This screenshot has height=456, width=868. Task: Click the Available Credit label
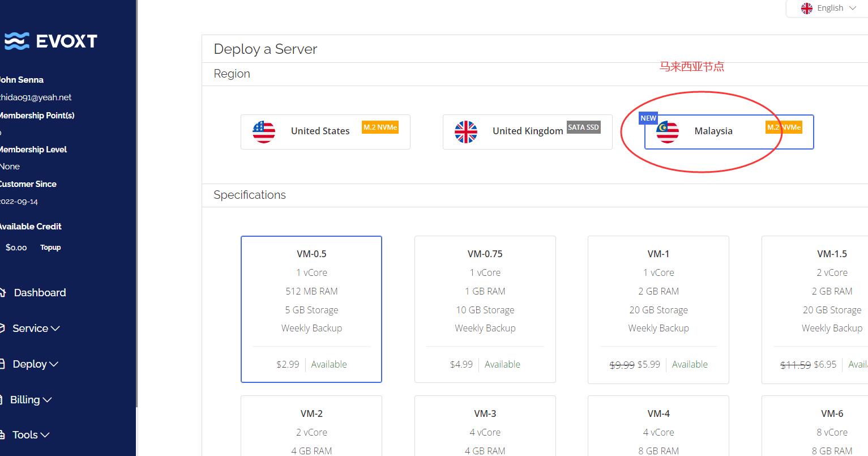[31, 227]
